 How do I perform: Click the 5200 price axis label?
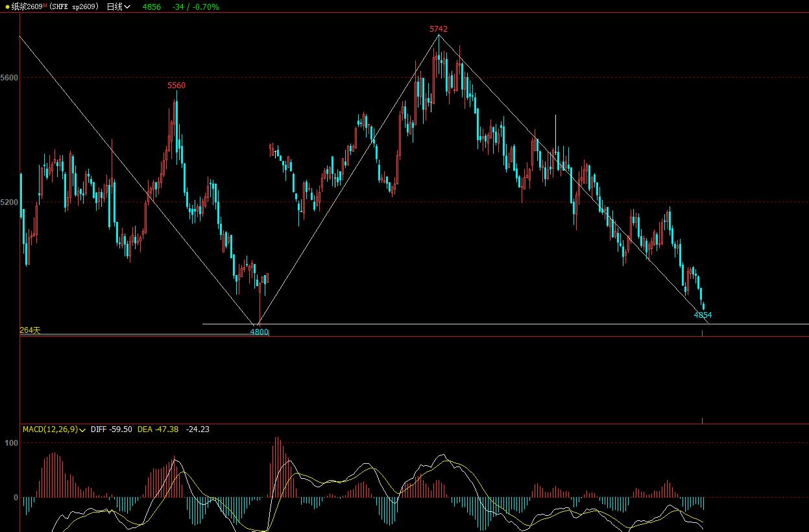point(9,202)
